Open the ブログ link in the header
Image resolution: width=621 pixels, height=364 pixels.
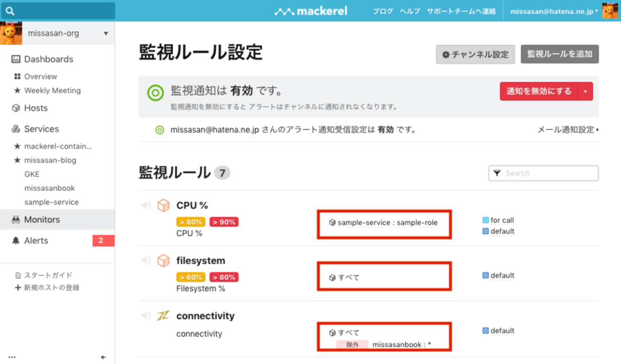383,11
